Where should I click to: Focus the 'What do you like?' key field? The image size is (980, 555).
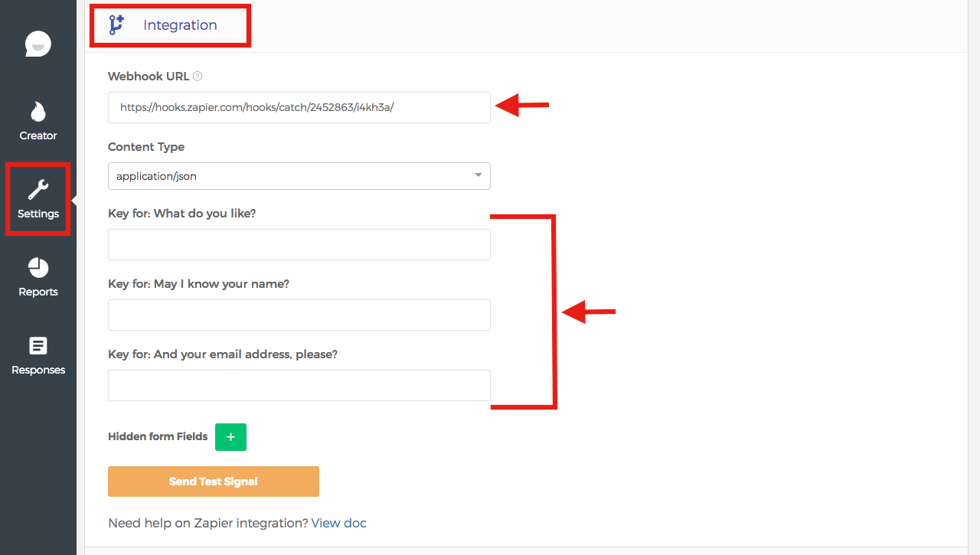coord(299,244)
